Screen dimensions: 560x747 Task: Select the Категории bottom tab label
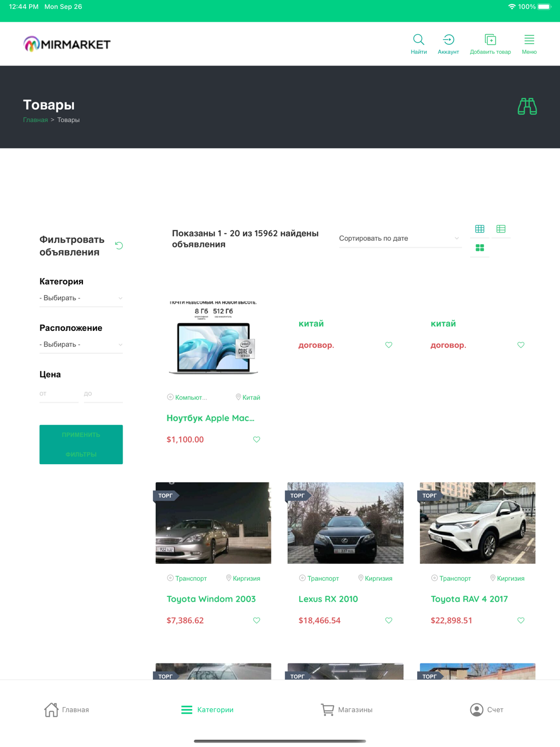pyautogui.click(x=216, y=710)
